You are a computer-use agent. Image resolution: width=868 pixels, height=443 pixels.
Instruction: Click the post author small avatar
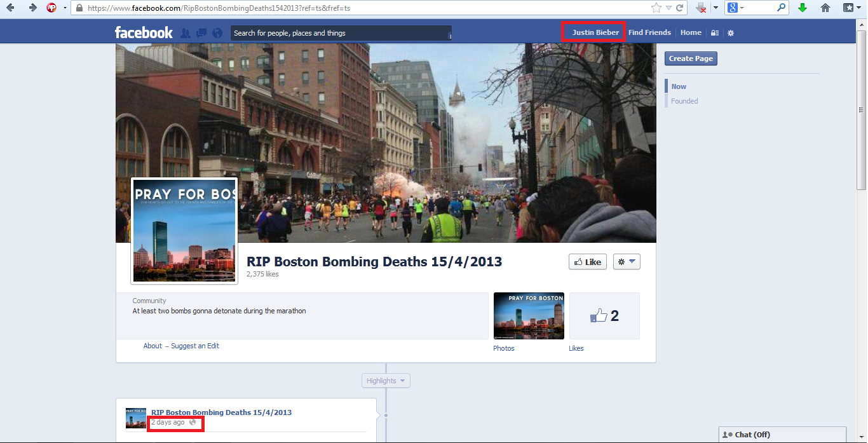click(x=136, y=418)
